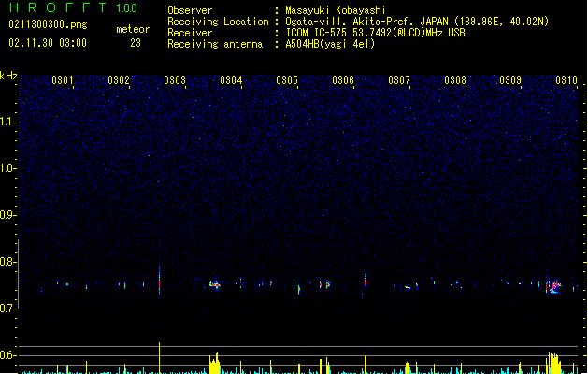
Task: Click the 0.6 kHz axis label
Action: (x=7, y=355)
